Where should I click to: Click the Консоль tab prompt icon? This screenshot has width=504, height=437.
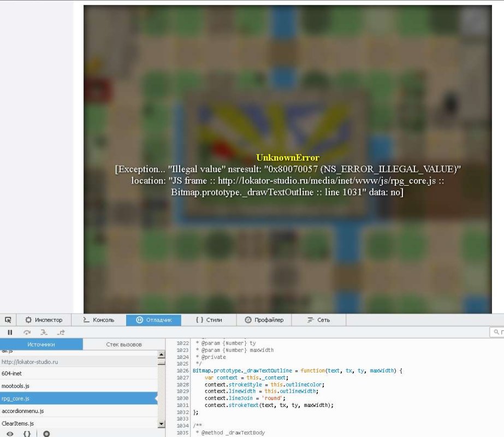(86, 320)
